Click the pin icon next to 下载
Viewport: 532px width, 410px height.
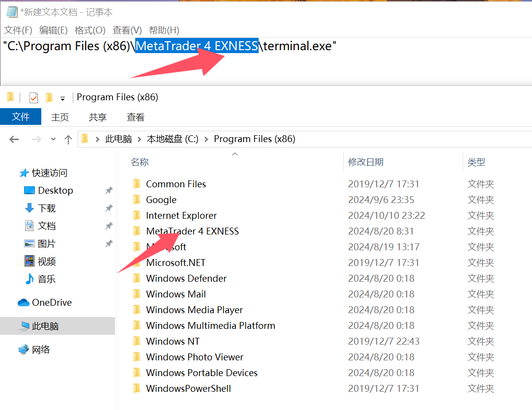[109, 208]
